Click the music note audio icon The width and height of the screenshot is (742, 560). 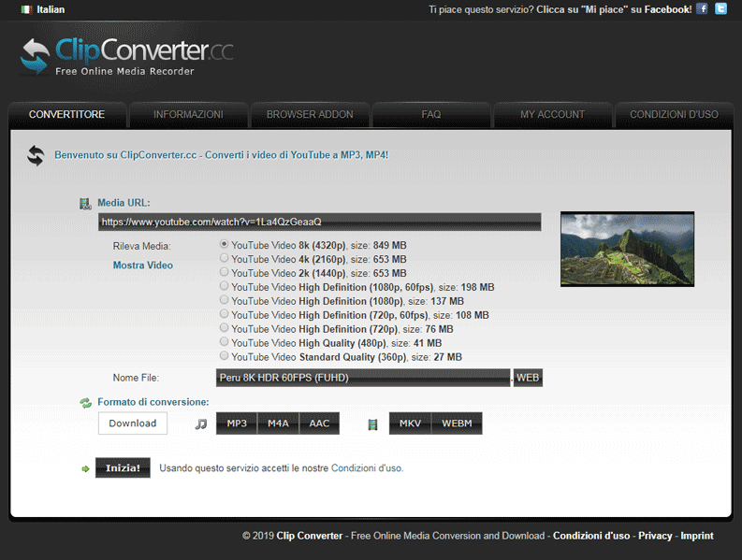click(x=201, y=424)
